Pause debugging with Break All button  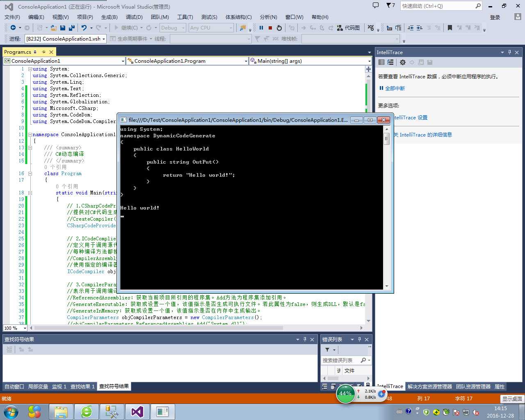261,28
